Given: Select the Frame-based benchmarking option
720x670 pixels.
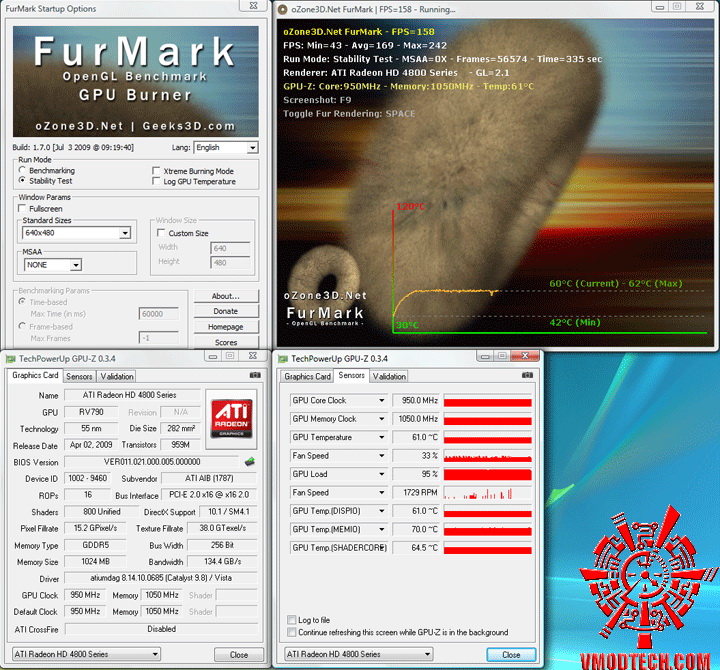Looking at the screenshot, I should [22, 326].
